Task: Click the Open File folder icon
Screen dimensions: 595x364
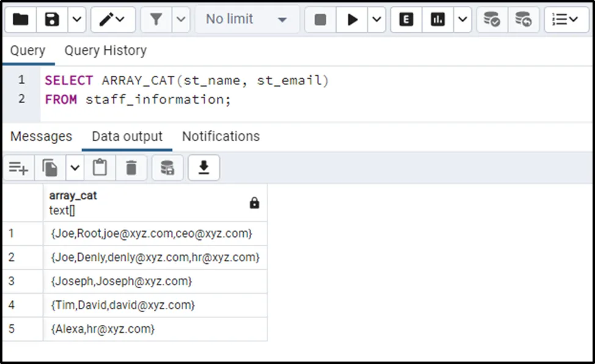Action: (20, 20)
